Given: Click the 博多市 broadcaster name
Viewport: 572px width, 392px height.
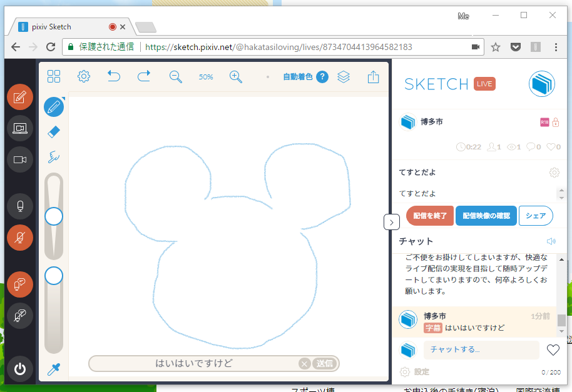Looking at the screenshot, I should 432,122.
